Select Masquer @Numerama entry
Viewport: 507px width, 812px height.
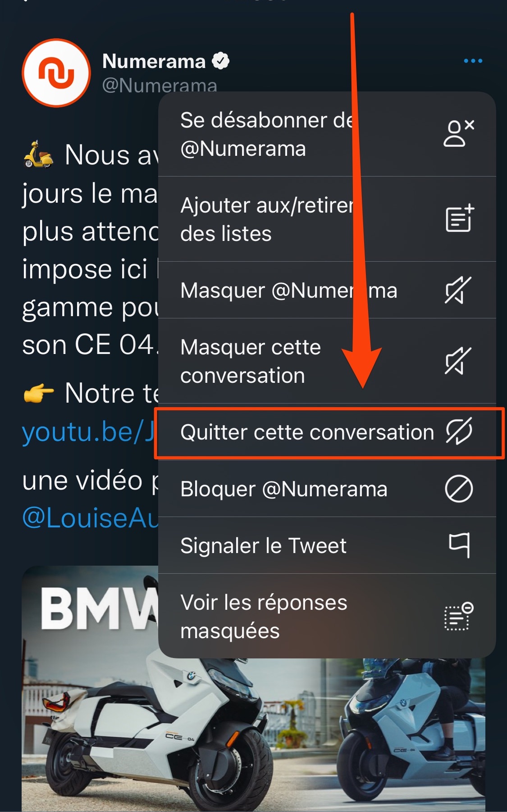[x=327, y=290]
